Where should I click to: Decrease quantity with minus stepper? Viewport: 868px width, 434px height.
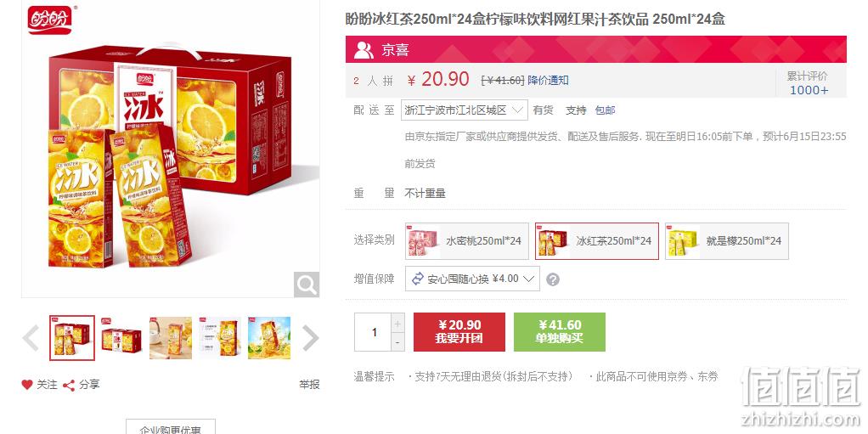coord(397,342)
